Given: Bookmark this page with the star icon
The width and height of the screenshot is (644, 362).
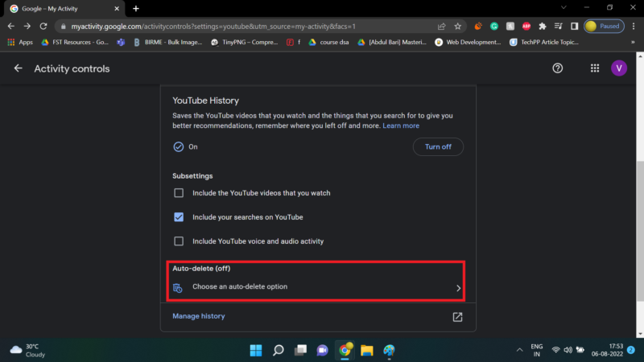Looking at the screenshot, I should pos(457,27).
